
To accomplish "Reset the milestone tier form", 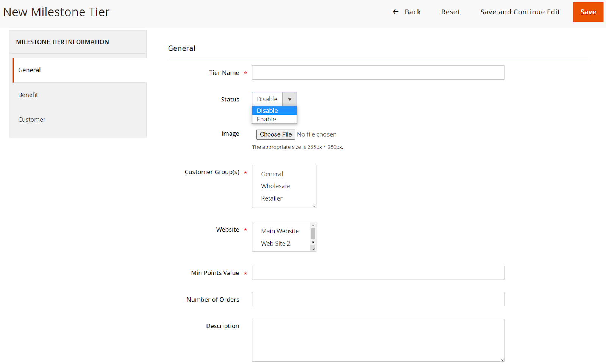I will point(450,12).
